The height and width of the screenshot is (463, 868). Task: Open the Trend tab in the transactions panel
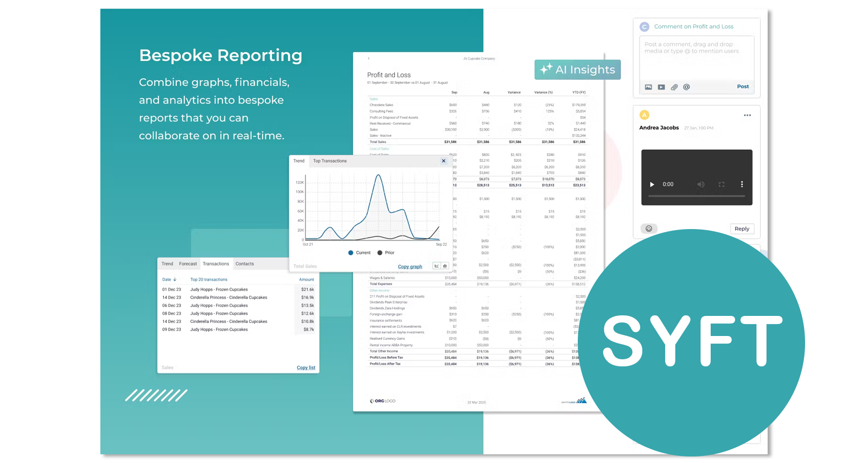167,264
